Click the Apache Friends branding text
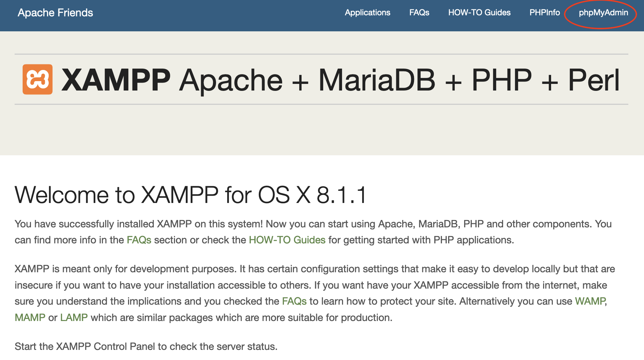644x360 pixels. (x=55, y=13)
